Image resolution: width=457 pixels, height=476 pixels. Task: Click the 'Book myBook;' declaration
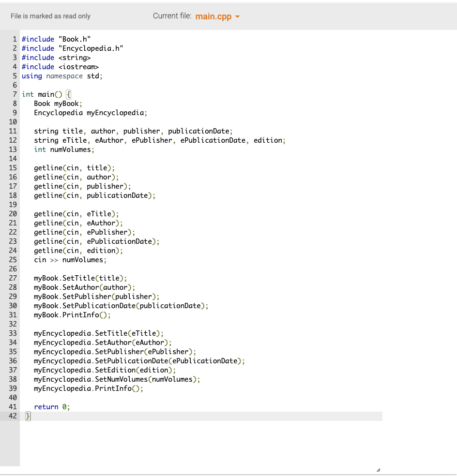coord(58,104)
